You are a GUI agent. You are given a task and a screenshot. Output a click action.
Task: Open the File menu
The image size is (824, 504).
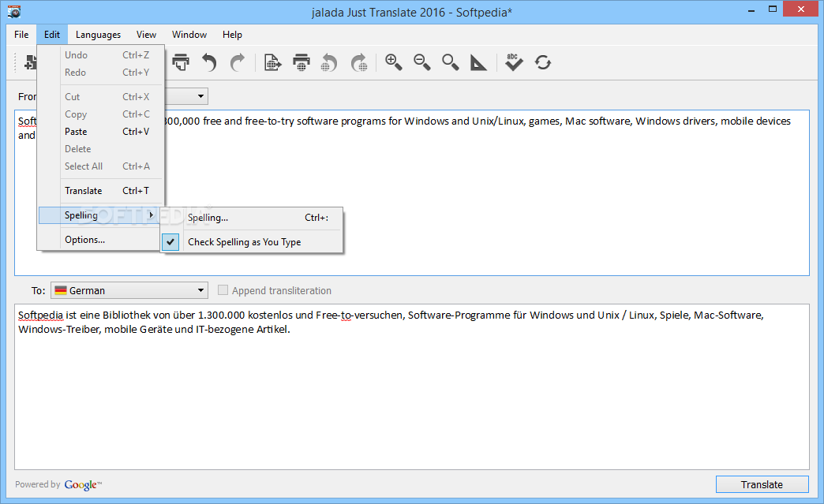21,35
